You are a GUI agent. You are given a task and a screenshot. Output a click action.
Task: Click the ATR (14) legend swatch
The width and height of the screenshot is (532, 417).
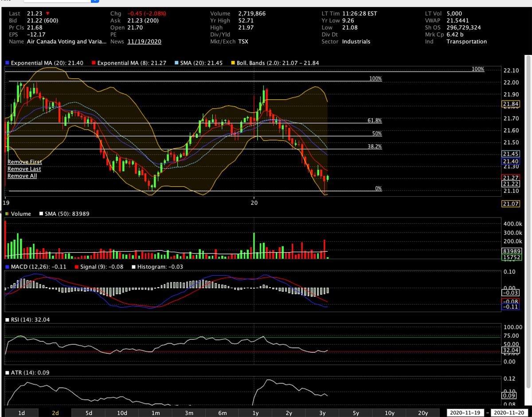(7, 373)
